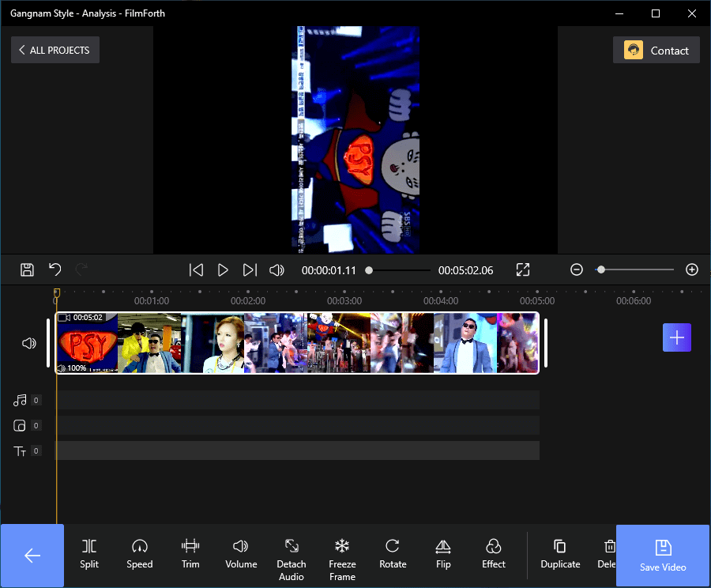This screenshot has width=711, height=588.
Task: Jump to the previous frame
Action: point(196,270)
